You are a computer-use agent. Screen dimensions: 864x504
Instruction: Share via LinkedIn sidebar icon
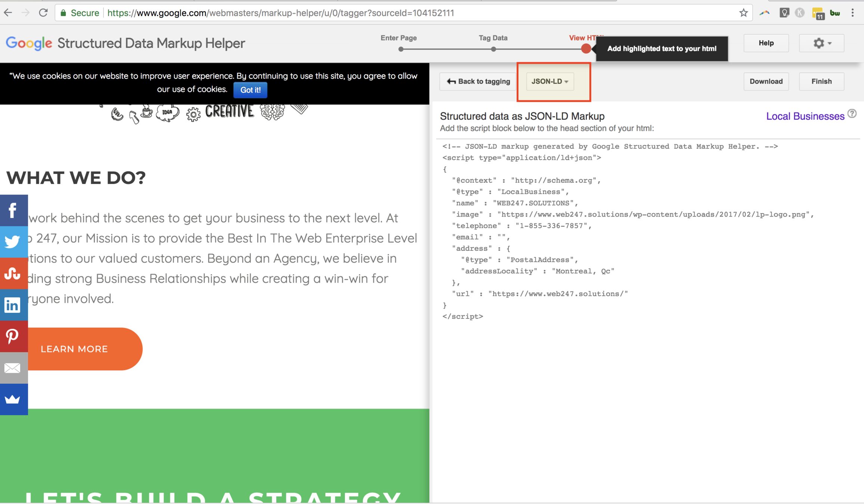pyautogui.click(x=13, y=305)
